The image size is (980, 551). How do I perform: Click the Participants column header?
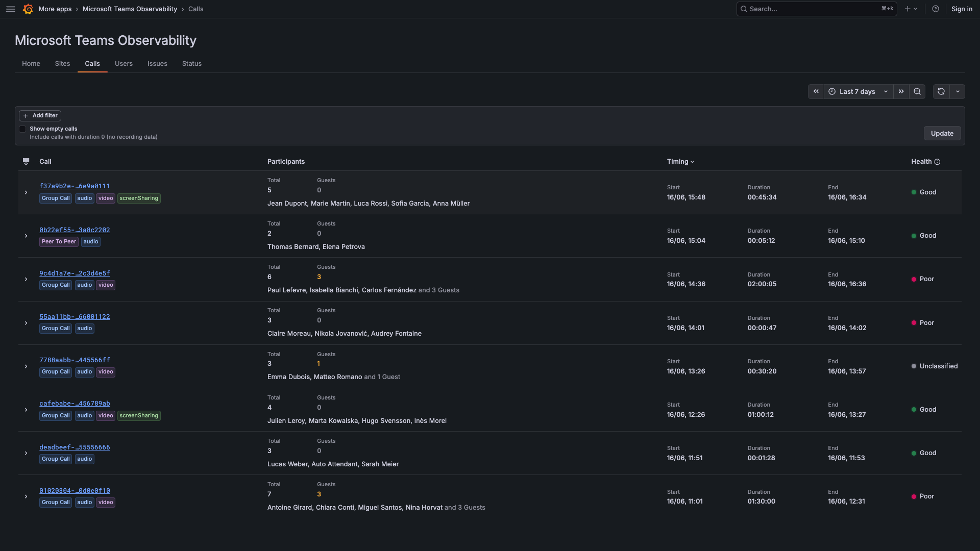tap(286, 162)
